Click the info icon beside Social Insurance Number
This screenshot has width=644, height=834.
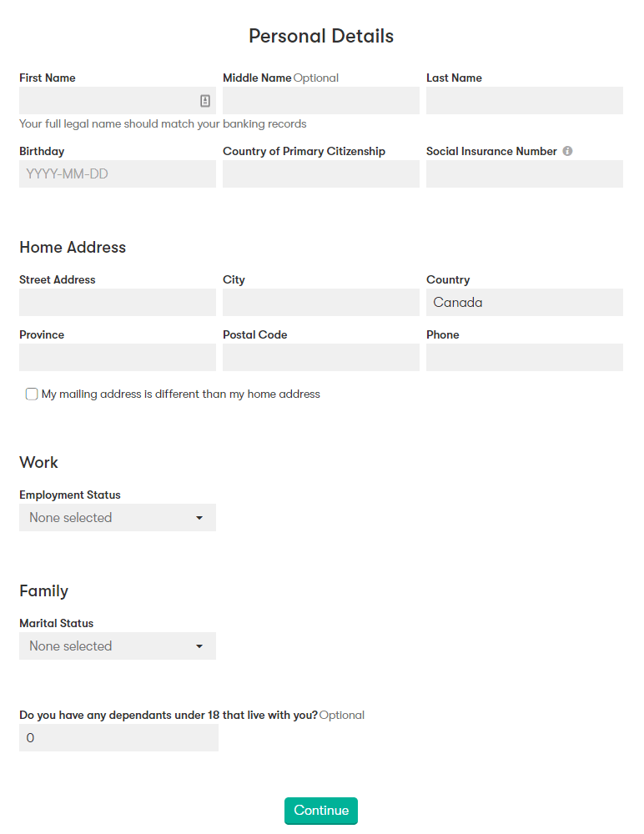[x=567, y=151]
